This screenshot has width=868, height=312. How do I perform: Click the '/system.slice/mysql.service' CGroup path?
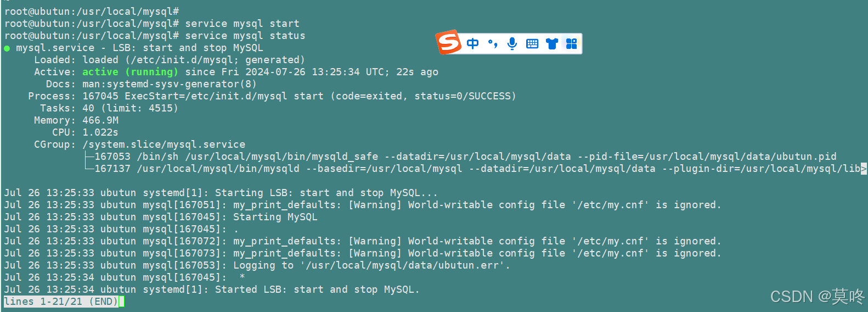coord(164,144)
